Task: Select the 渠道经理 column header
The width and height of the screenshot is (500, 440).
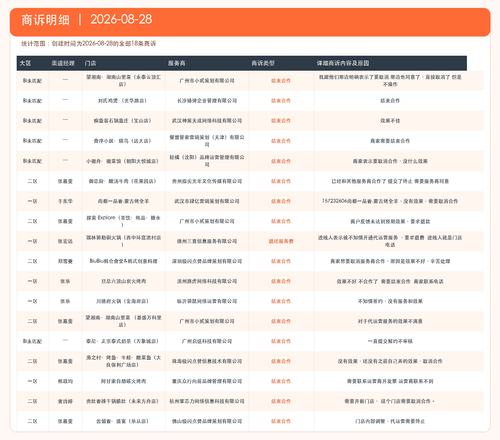Action: [63, 63]
